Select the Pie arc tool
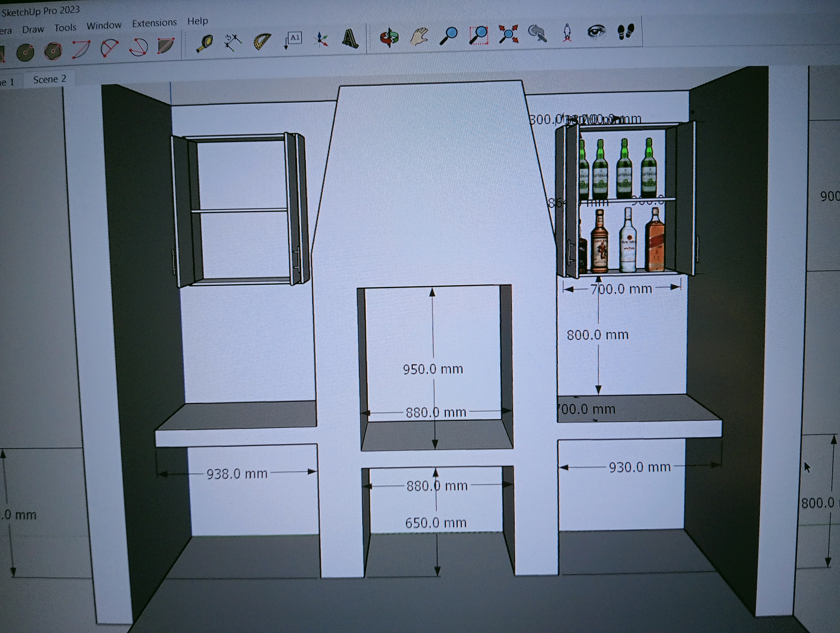840x633 pixels. (x=166, y=46)
